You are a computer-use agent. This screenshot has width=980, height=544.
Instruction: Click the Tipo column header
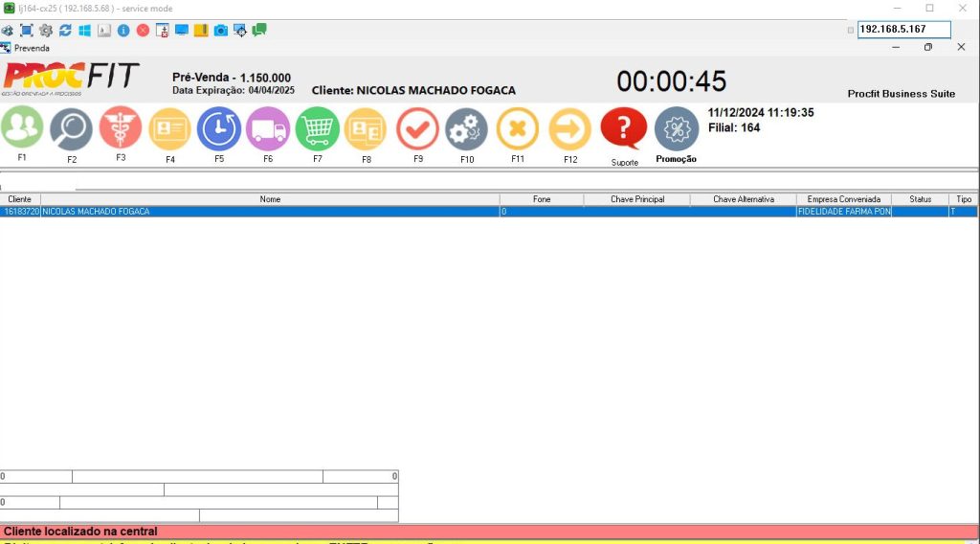[x=964, y=199]
